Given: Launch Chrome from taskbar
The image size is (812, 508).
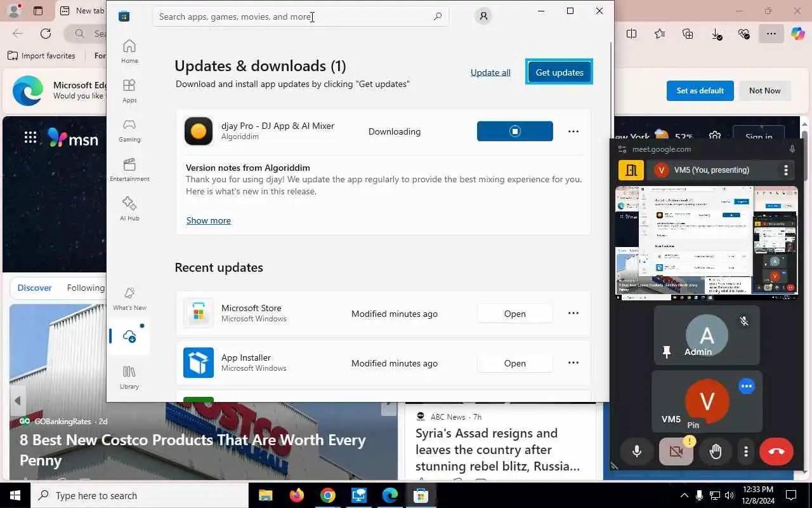Looking at the screenshot, I should (327, 495).
